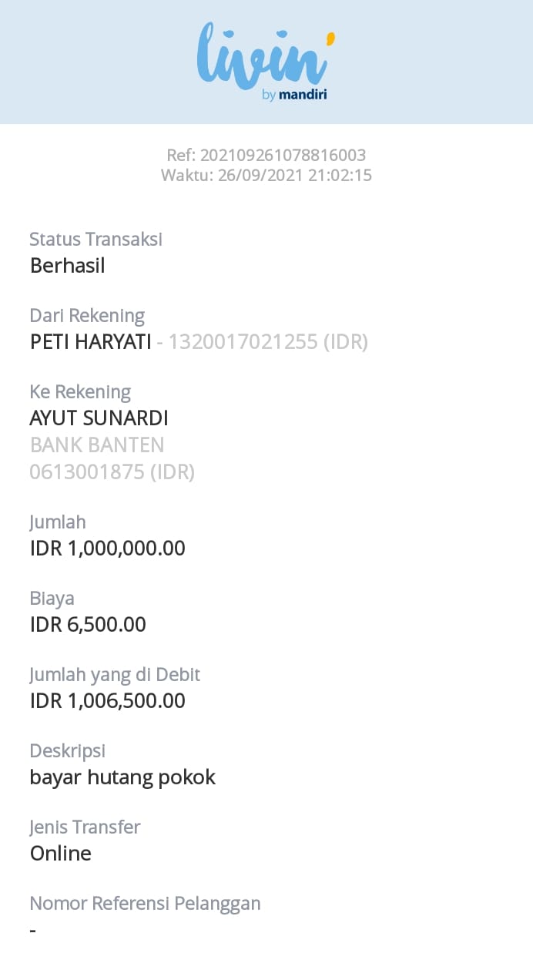Click the Biaya label
The height and width of the screenshot is (980, 533).
click(52, 599)
